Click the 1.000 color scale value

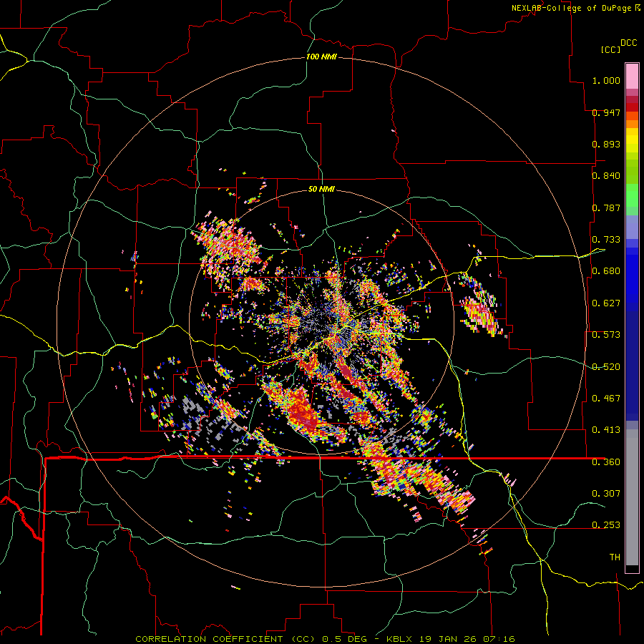click(606, 80)
